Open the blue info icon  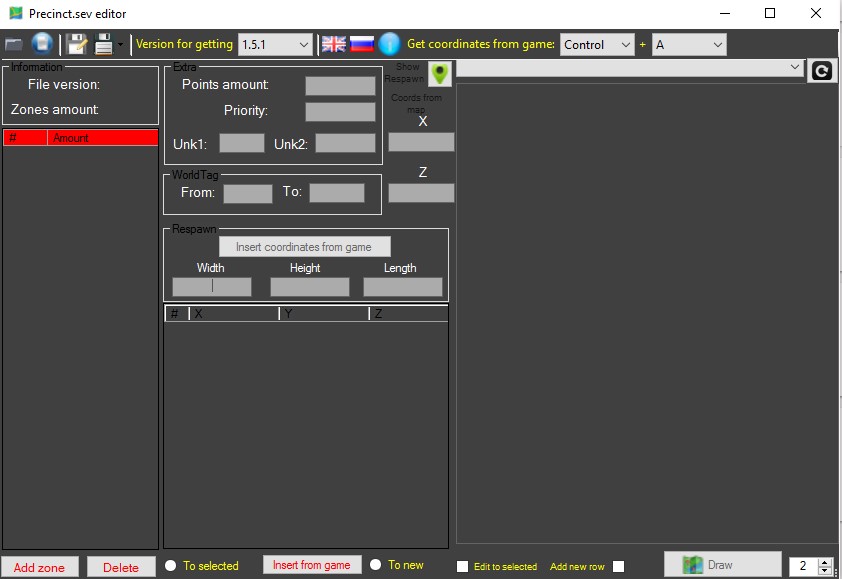389,44
